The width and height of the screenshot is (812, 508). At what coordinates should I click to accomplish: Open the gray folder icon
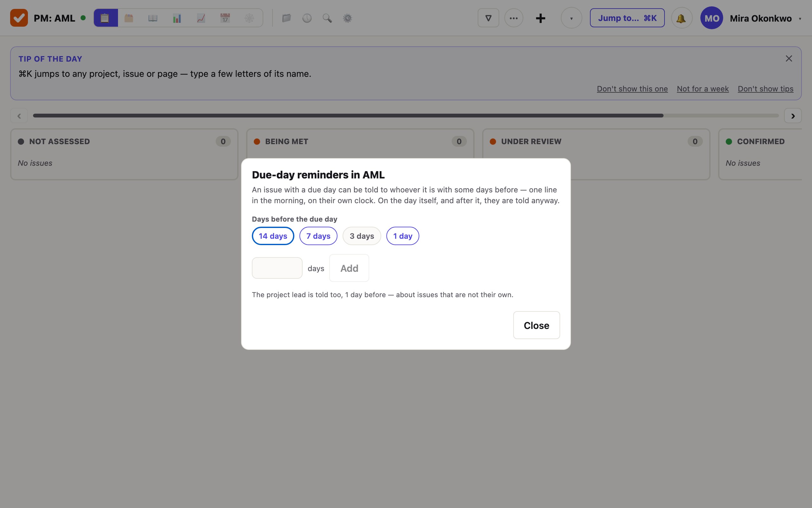click(286, 18)
